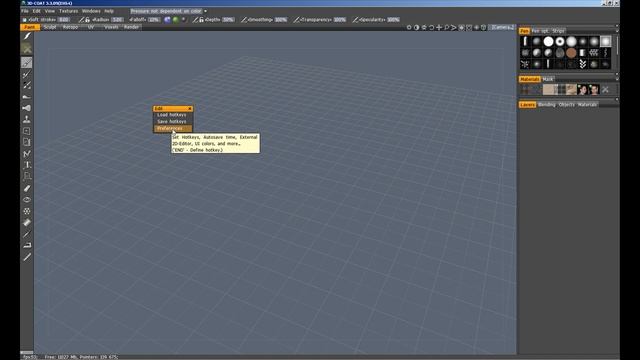Select the Mask tab
This screenshot has width=640, height=360.
[x=547, y=79]
